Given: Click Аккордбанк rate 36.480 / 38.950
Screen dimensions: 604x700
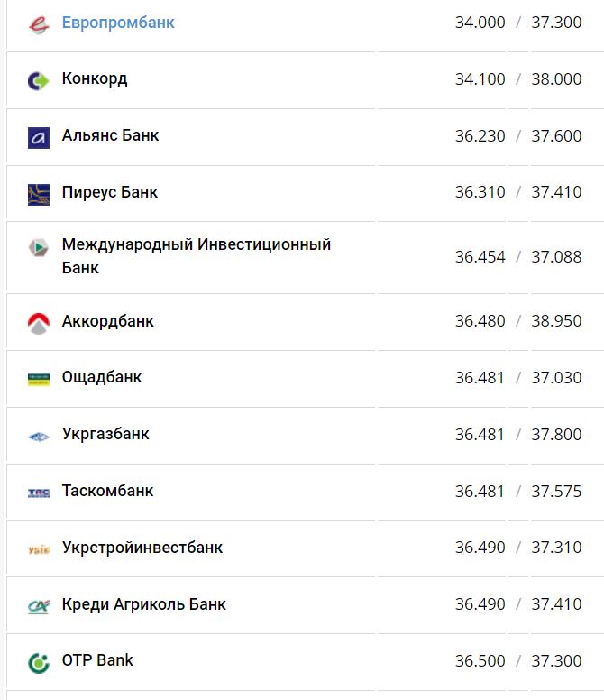Looking at the screenshot, I should click(517, 321).
